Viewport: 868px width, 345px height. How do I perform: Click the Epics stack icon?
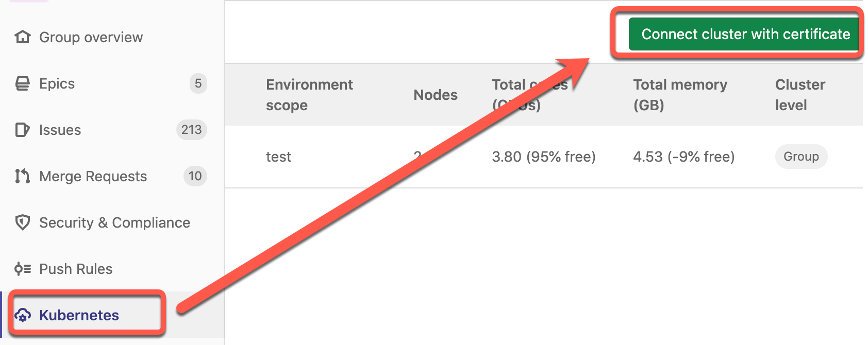point(23,83)
